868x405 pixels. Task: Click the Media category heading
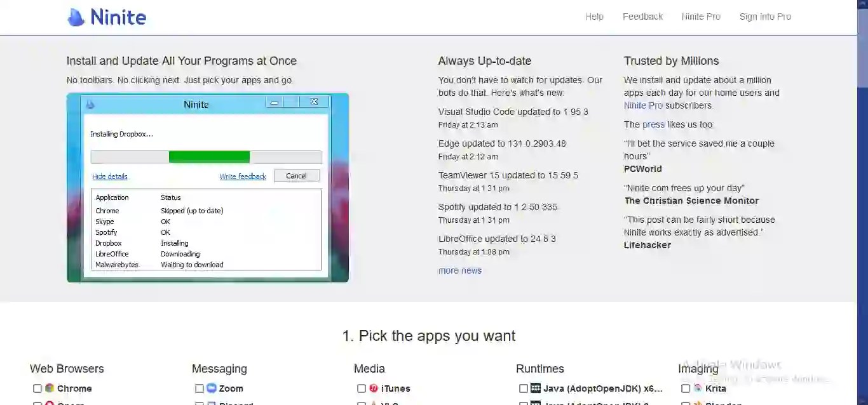point(369,369)
